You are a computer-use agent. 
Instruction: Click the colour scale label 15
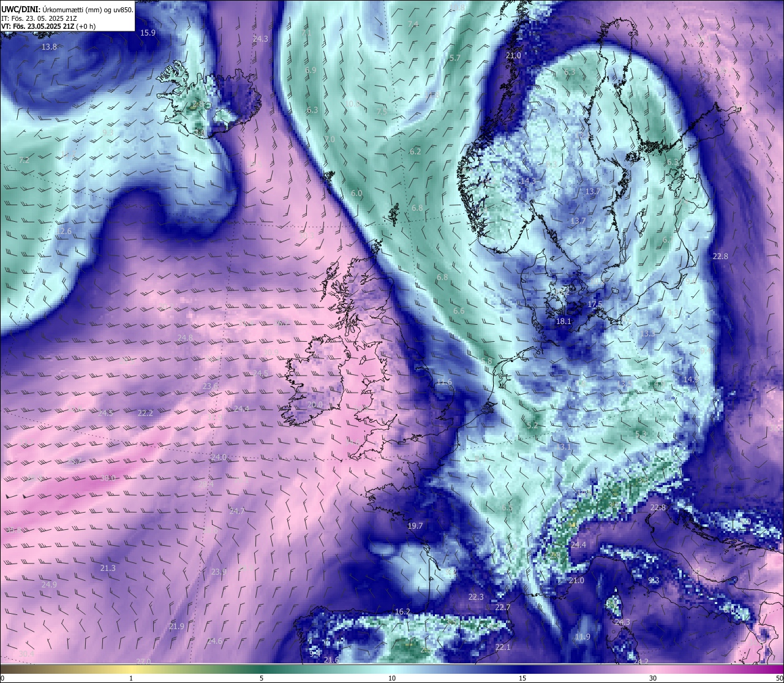coord(522,678)
